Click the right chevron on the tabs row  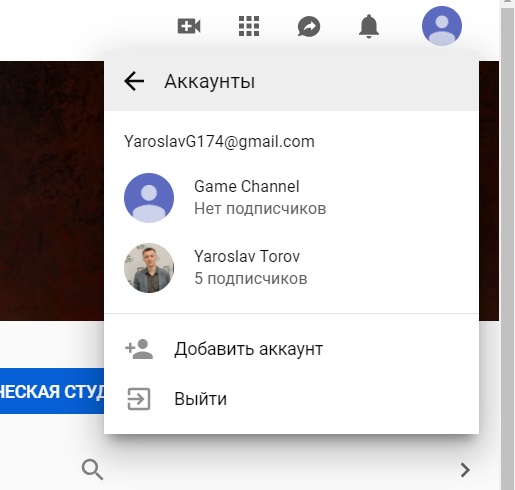[x=465, y=470]
